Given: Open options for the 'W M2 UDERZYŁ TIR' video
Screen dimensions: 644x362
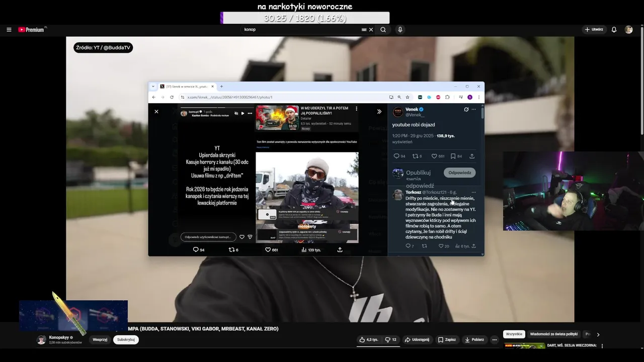Looking at the screenshot, I should pos(356,109).
